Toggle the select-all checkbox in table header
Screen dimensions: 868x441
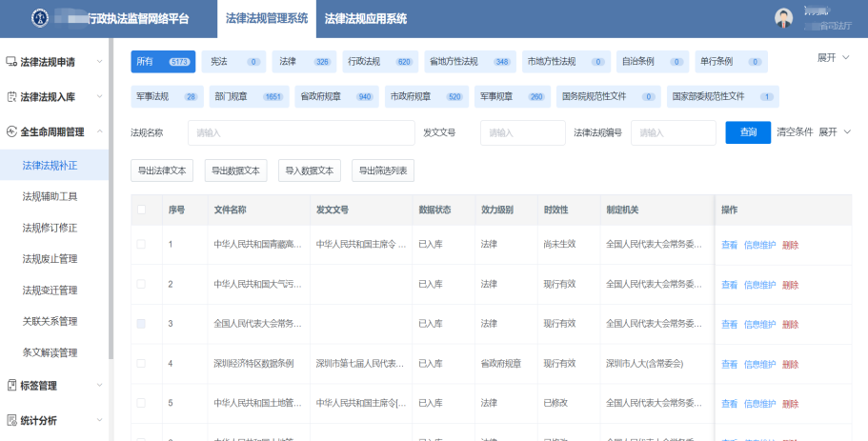pyautogui.click(x=142, y=210)
